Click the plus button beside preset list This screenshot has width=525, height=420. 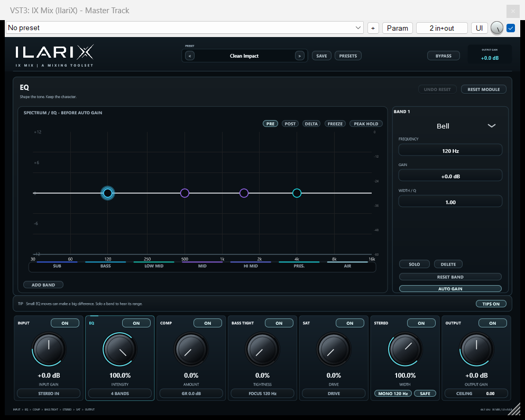(373, 28)
